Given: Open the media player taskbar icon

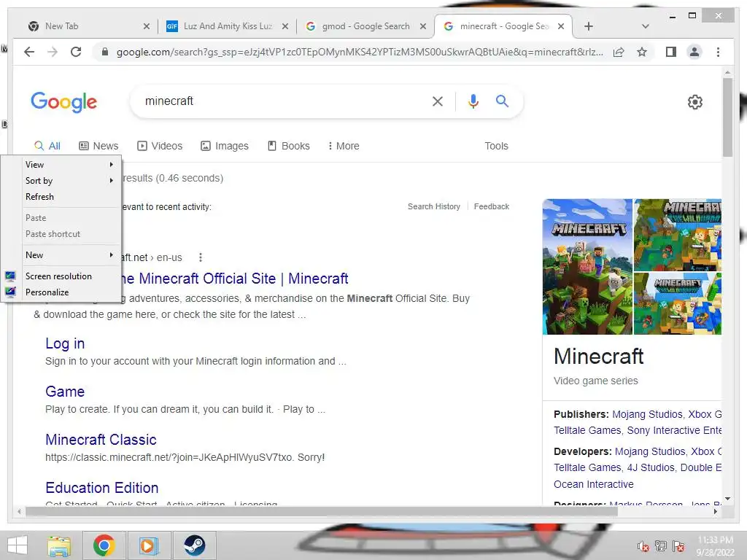Looking at the screenshot, I should pyautogui.click(x=148, y=545).
